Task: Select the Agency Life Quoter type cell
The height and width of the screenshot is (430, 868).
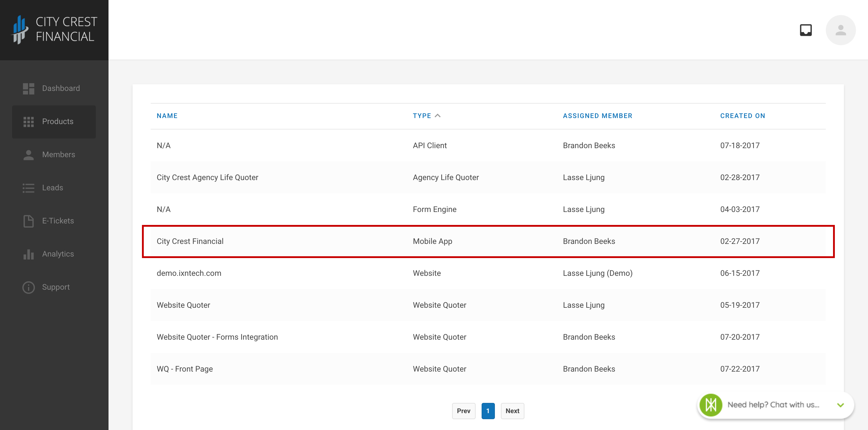Action: click(x=445, y=177)
